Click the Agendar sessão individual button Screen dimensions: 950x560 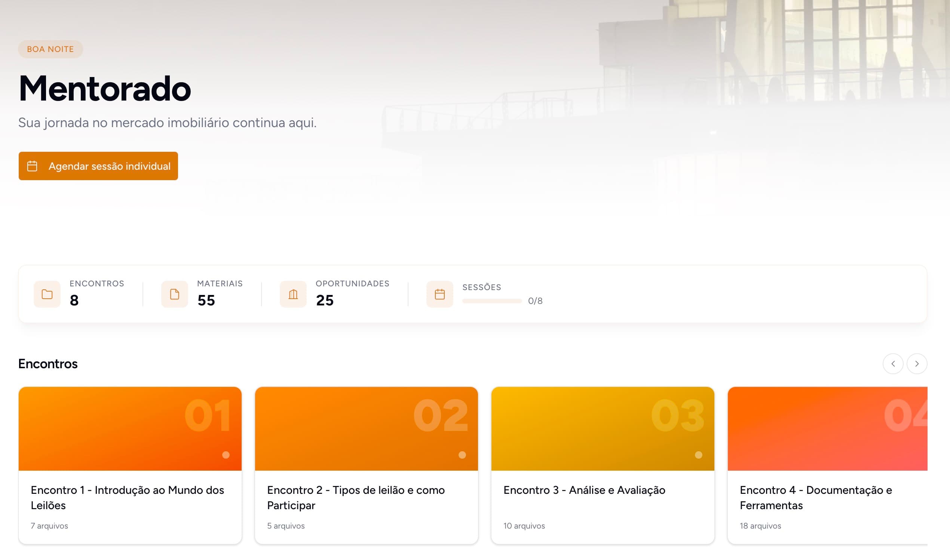[98, 166]
